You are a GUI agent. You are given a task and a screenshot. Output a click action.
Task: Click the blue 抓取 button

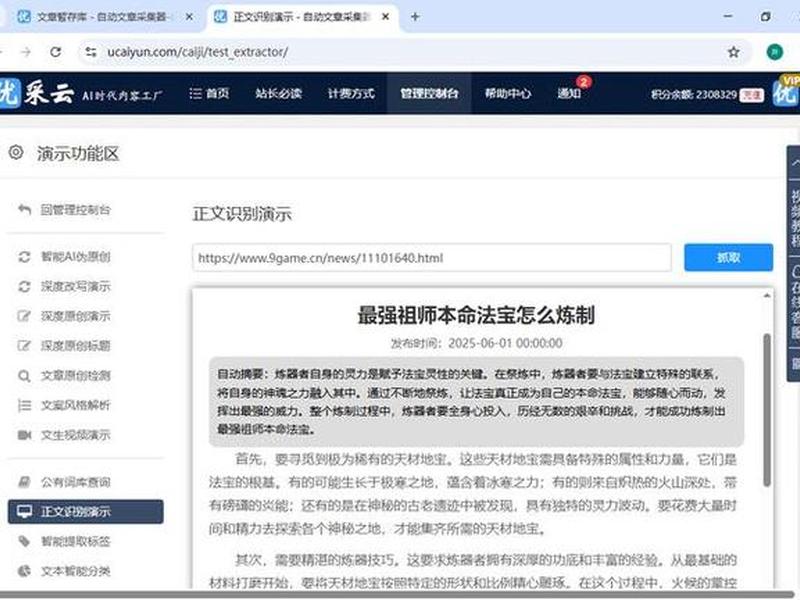(x=728, y=258)
